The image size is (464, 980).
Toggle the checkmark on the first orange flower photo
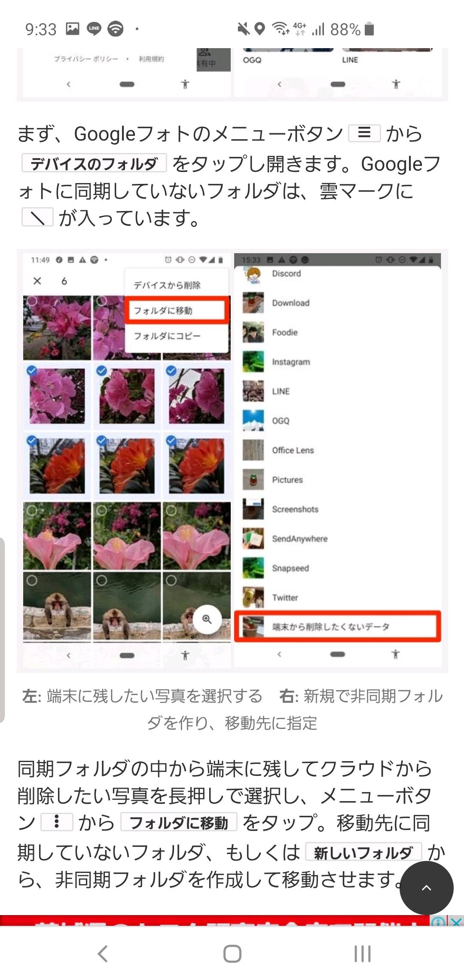pos(31,440)
